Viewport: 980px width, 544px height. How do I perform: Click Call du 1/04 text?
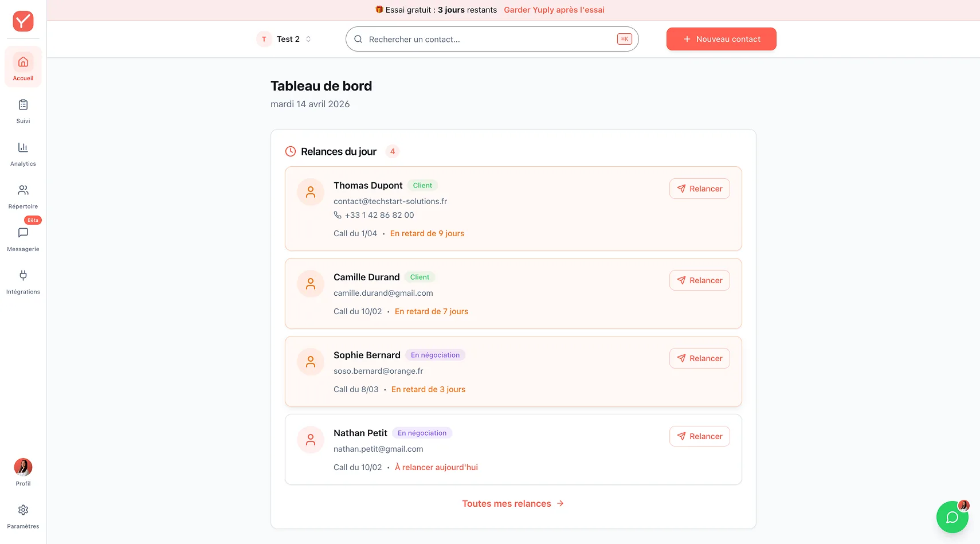[x=355, y=233]
